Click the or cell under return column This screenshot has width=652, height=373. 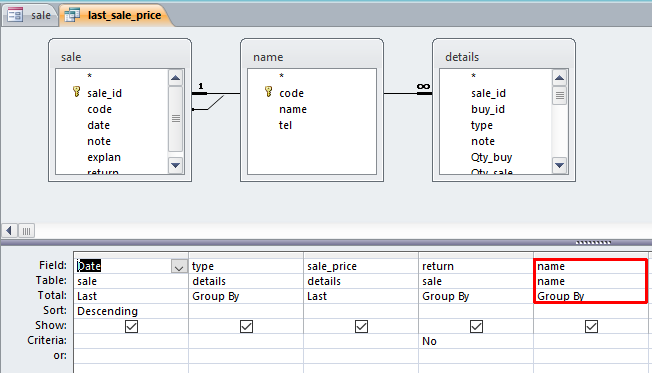pos(476,356)
